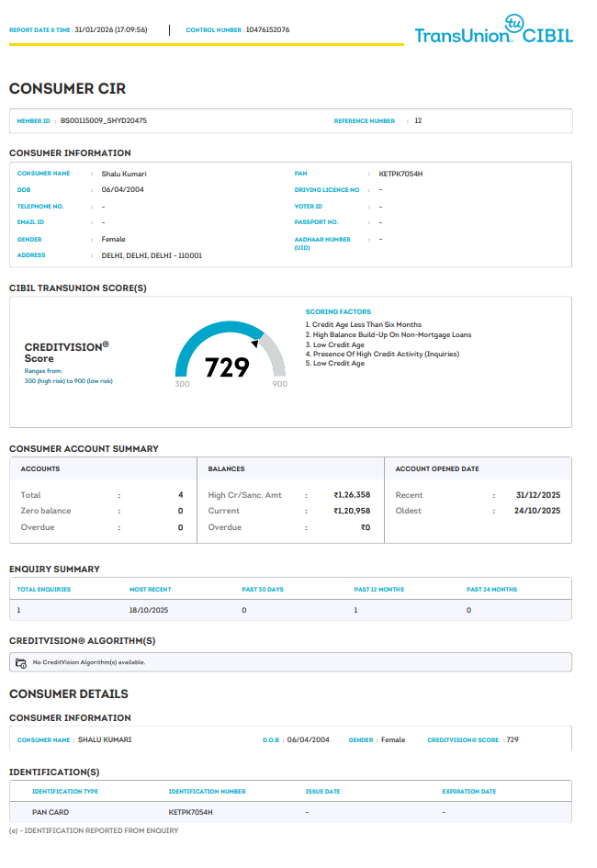Click the VOTER ID label
The width and height of the screenshot is (597, 868).
point(309,207)
